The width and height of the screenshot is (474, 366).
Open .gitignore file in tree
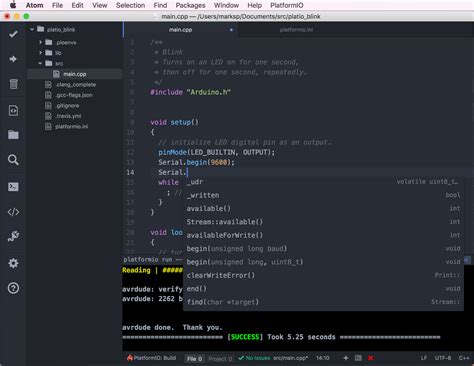tap(67, 106)
